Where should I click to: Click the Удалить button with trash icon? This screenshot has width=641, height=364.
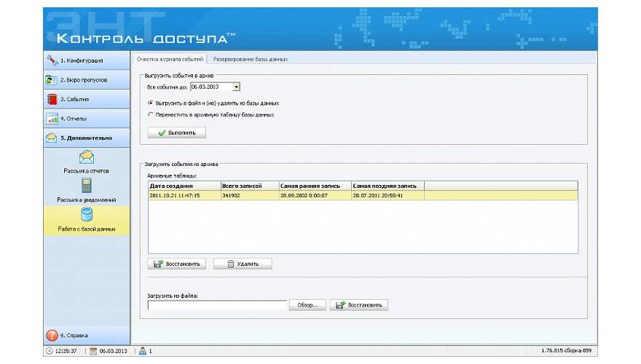243,264
